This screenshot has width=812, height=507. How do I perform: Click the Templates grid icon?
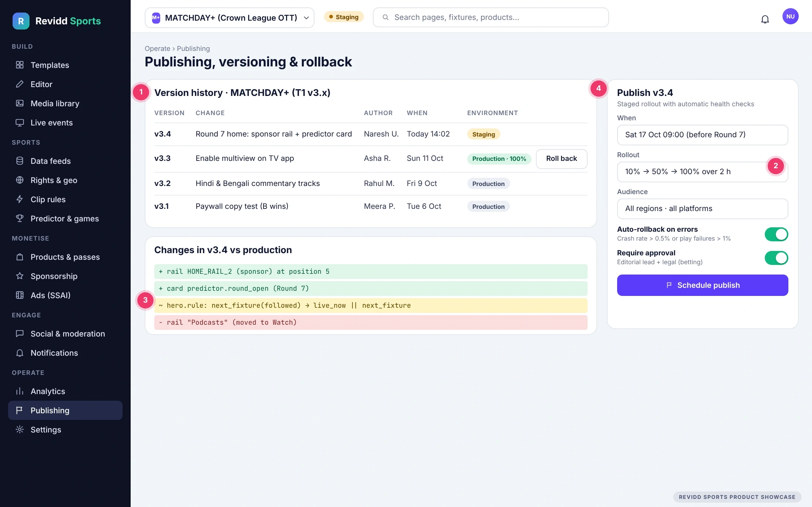coord(20,65)
